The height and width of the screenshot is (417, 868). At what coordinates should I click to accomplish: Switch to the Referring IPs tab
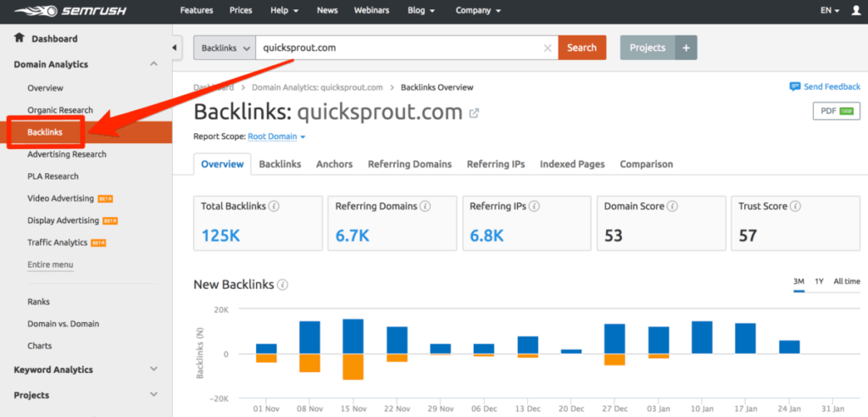(x=496, y=164)
